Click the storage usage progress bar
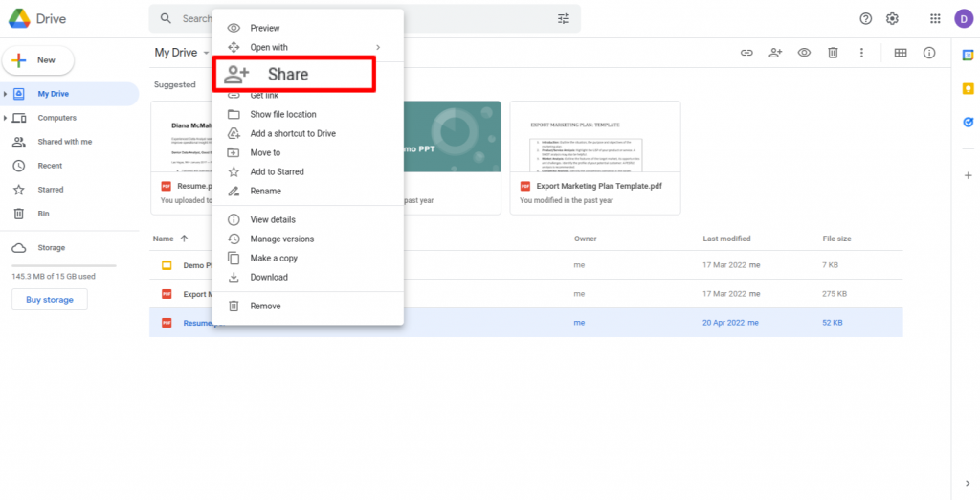This screenshot has width=980, height=500. point(63,265)
